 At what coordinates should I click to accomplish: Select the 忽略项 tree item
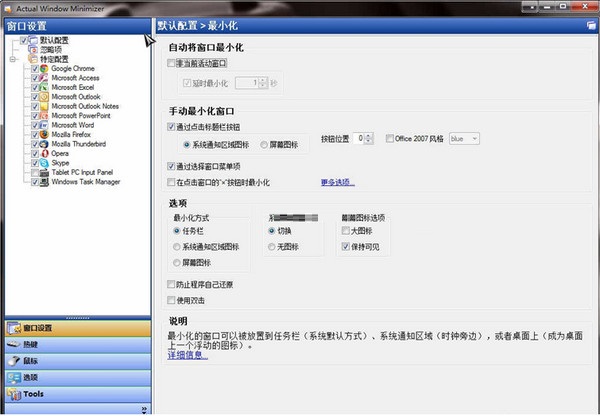click(x=51, y=50)
